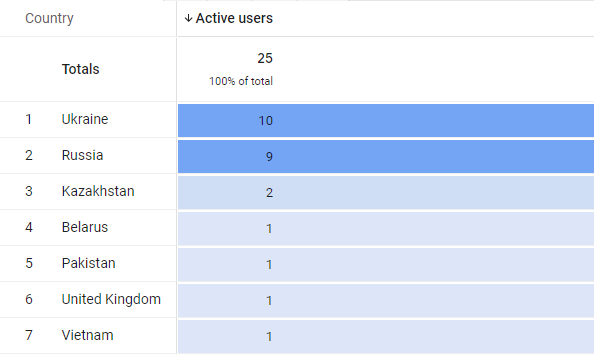Click the Country column header

click(49, 18)
